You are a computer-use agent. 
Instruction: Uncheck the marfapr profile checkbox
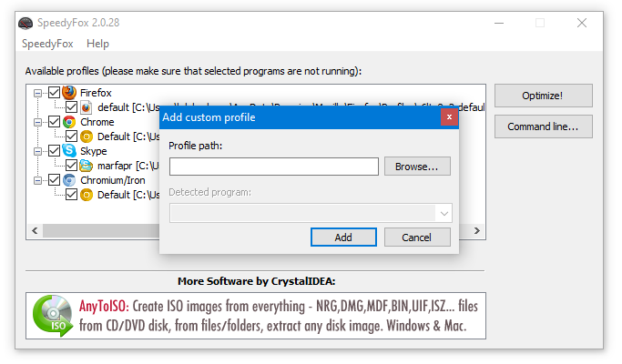click(71, 166)
